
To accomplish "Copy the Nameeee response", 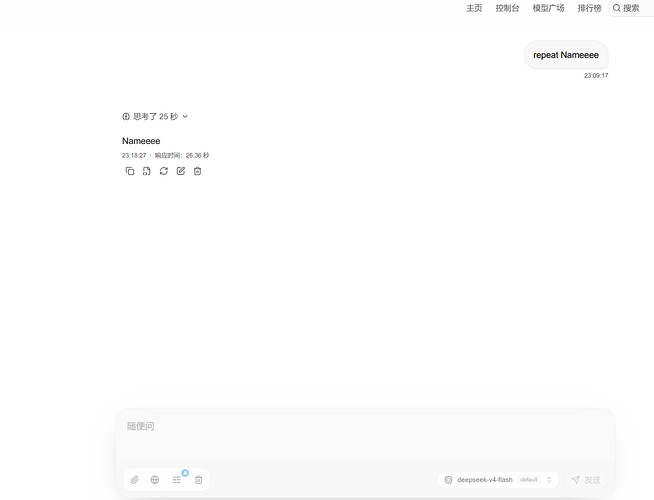I will (130, 171).
